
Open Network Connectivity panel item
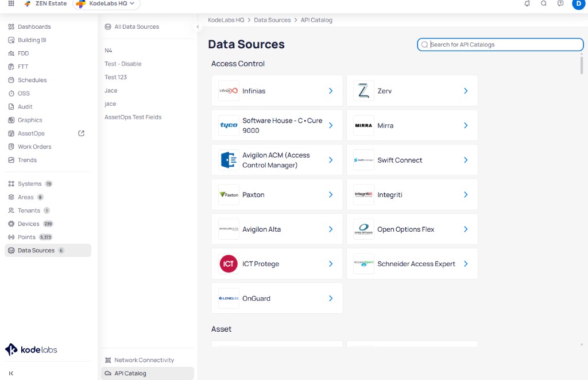[x=148, y=360]
